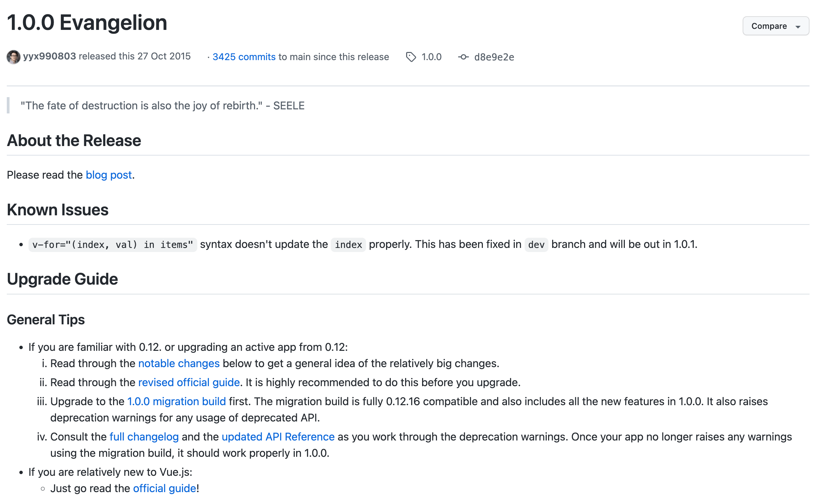
Task: Click the 1.0.0 Evangelion release title
Action: pos(87,23)
